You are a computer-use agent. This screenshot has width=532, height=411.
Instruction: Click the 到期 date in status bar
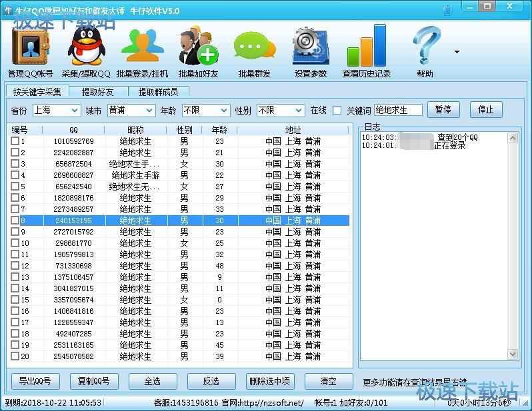pos(53,402)
